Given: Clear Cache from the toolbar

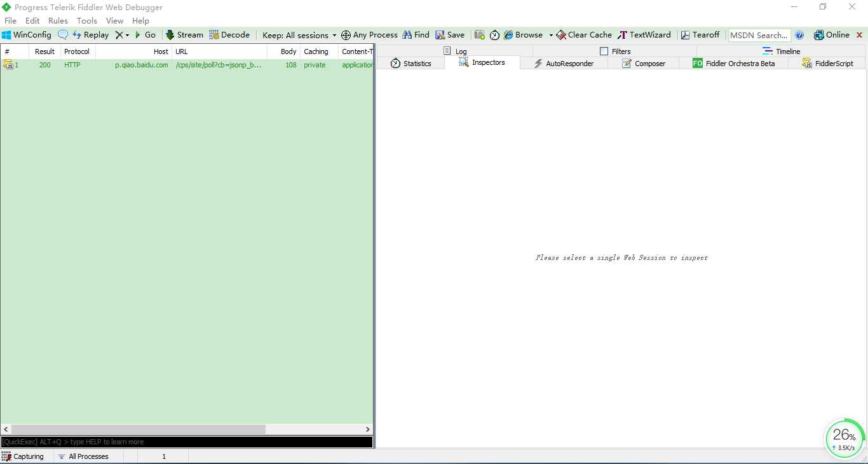Looking at the screenshot, I should point(584,35).
